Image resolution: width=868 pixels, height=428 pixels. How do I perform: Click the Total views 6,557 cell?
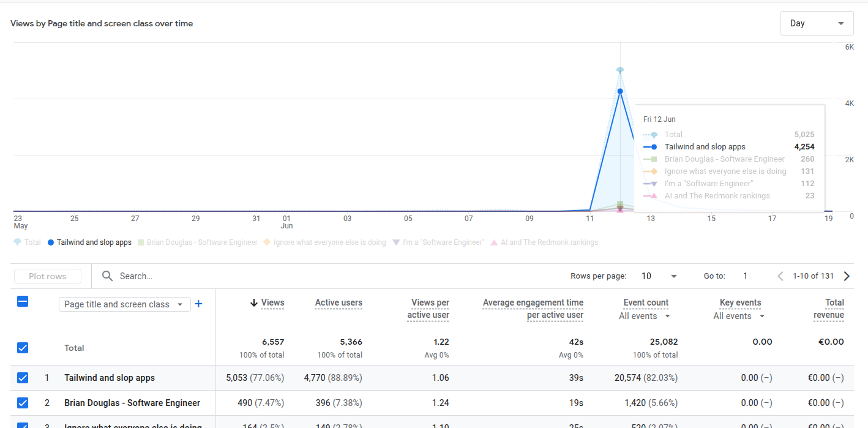(272, 342)
